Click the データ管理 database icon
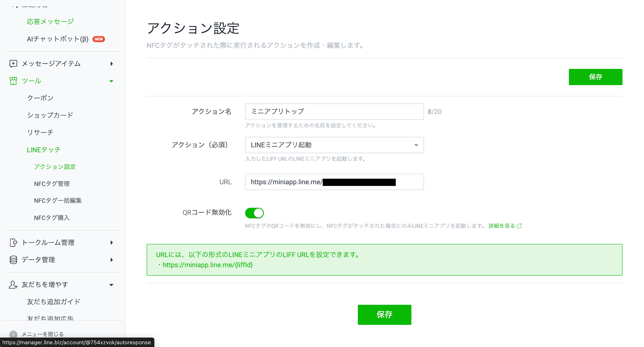The height and width of the screenshot is (347, 644). (x=13, y=260)
